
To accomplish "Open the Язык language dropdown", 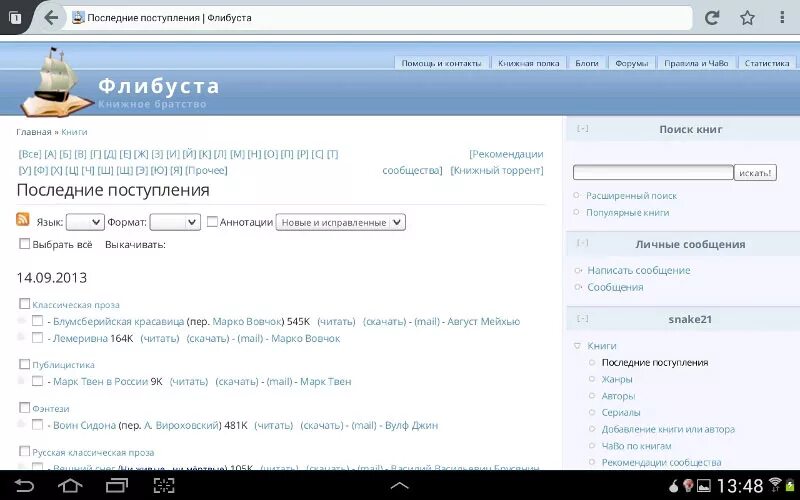I will point(85,222).
